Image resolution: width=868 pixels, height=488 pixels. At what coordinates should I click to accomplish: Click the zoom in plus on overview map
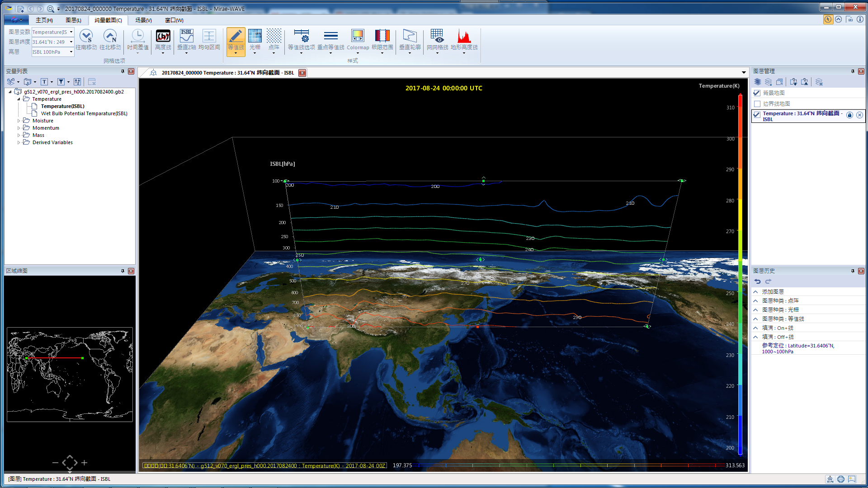85,463
